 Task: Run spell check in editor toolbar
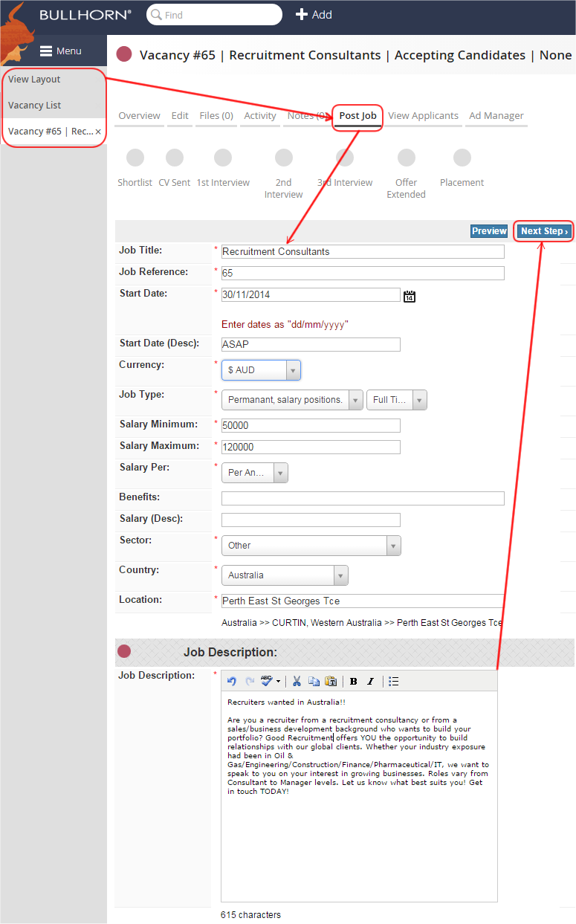tap(267, 681)
